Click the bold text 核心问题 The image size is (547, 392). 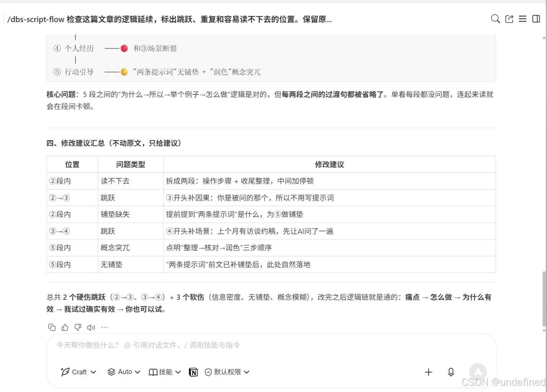[x=61, y=95]
